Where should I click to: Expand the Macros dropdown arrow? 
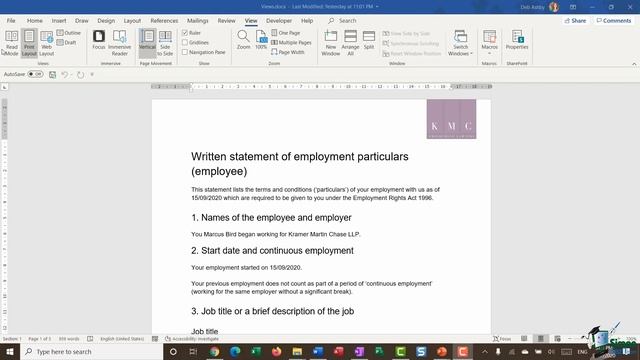pyautogui.click(x=489, y=53)
